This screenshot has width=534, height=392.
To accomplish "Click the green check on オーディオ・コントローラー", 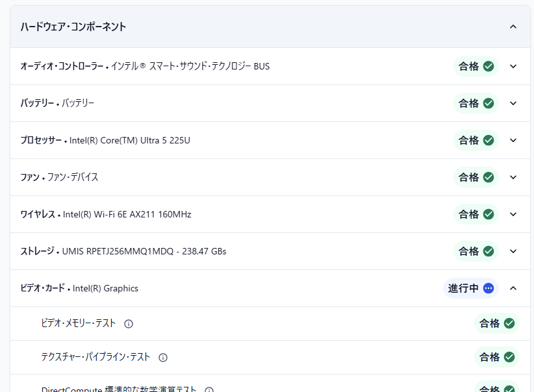I will [x=489, y=66].
